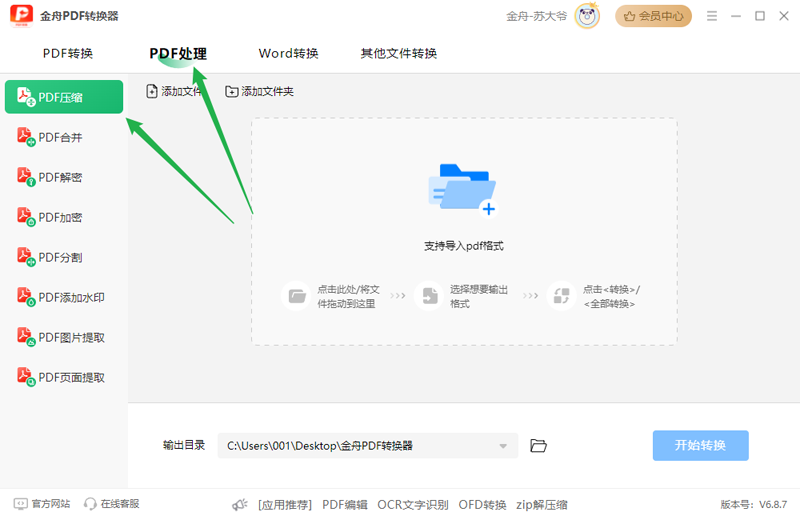Click the 开始转换 button
This screenshot has width=800, height=520.
click(701, 445)
